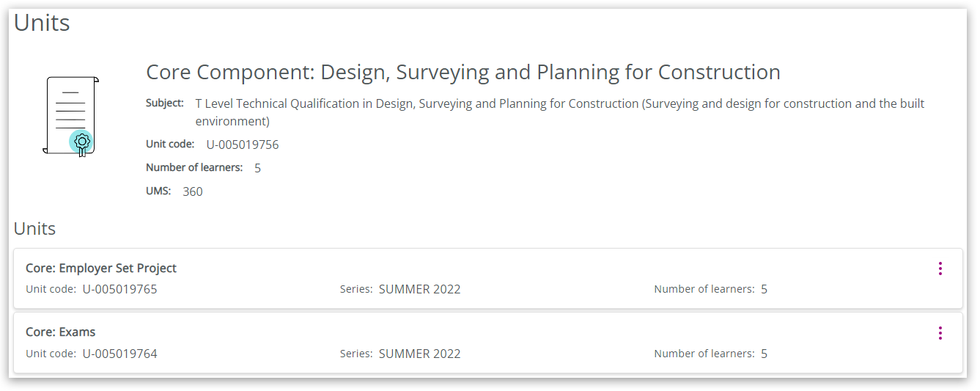Select the Core: Employer Set Project title

pyautogui.click(x=101, y=268)
